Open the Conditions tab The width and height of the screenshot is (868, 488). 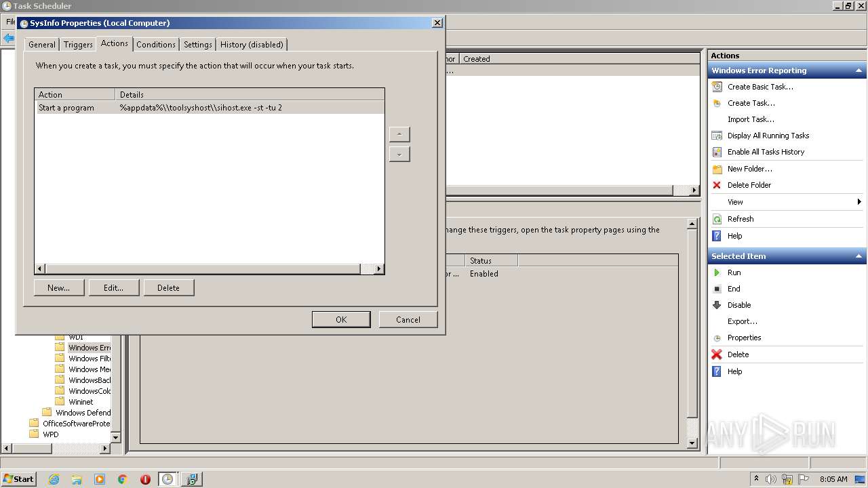pos(156,45)
